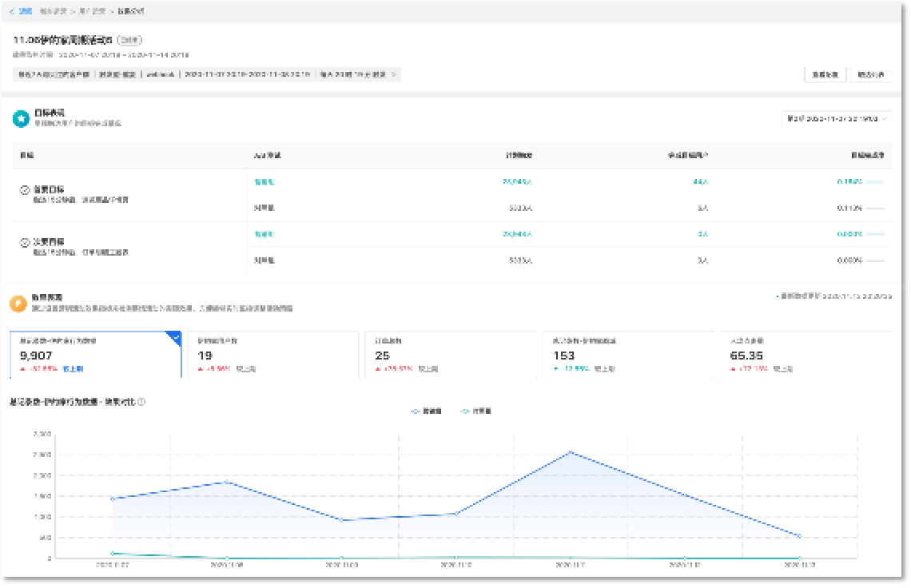911x588 pixels.
Task: Click the rightmost button in the header
Action: coord(870,74)
